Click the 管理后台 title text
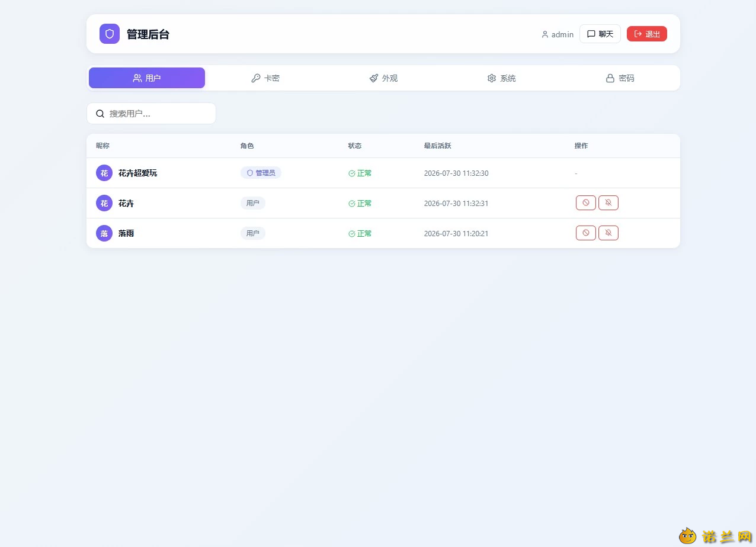 pyautogui.click(x=148, y=34)
